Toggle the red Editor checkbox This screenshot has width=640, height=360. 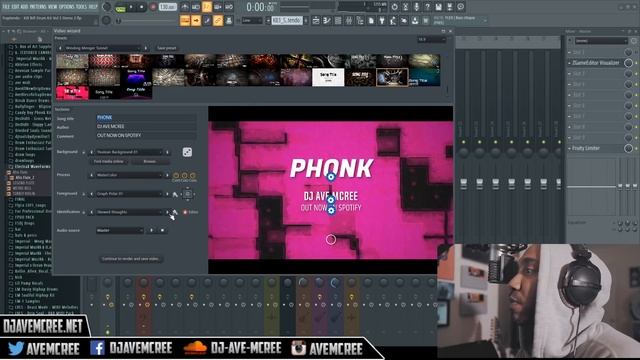point(185,212)
